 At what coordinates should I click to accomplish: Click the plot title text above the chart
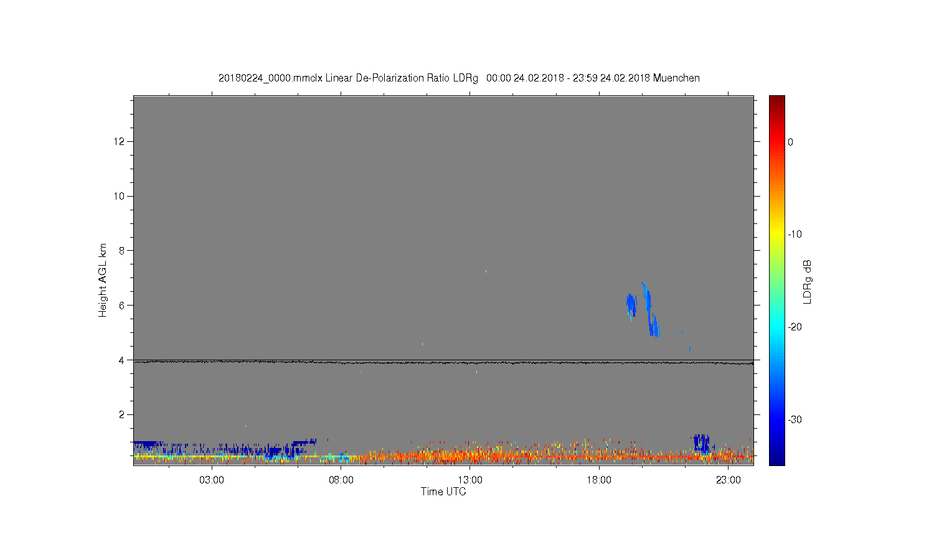[459, 78]
